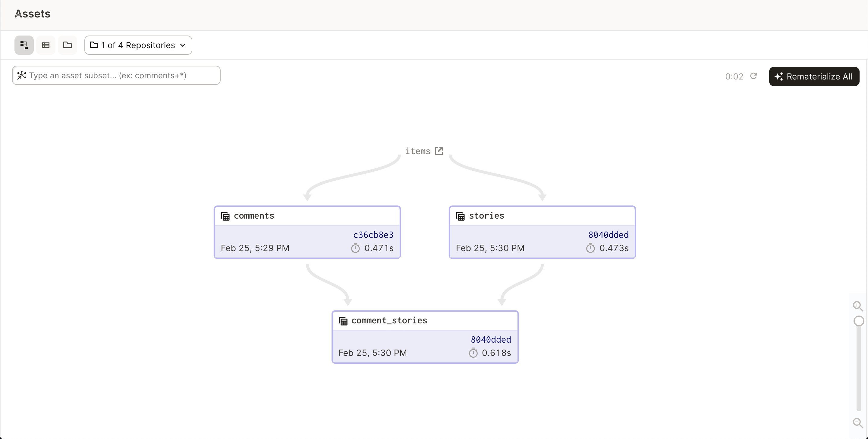This screenshot has width=868, height=439.
Task: Click the refresh icon next to timer
Action: (x=754, y=76)
